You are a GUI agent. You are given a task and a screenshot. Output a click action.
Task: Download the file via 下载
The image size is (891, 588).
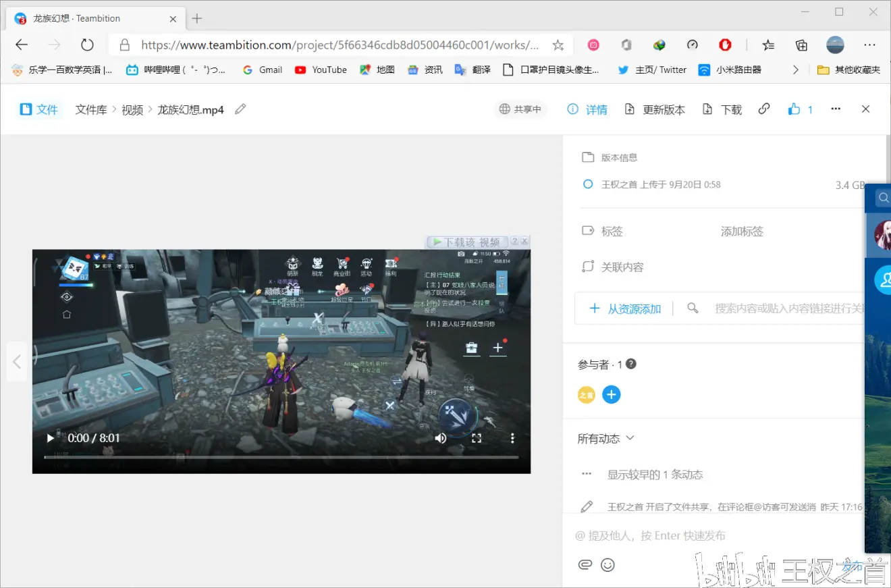(x=722, y=109)
